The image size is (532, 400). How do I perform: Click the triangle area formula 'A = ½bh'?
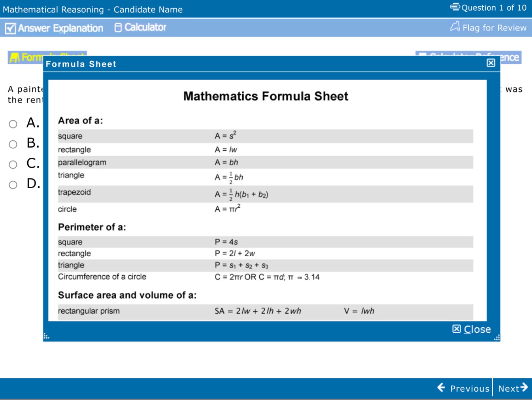pyautogui.click(x=229, y=178)
